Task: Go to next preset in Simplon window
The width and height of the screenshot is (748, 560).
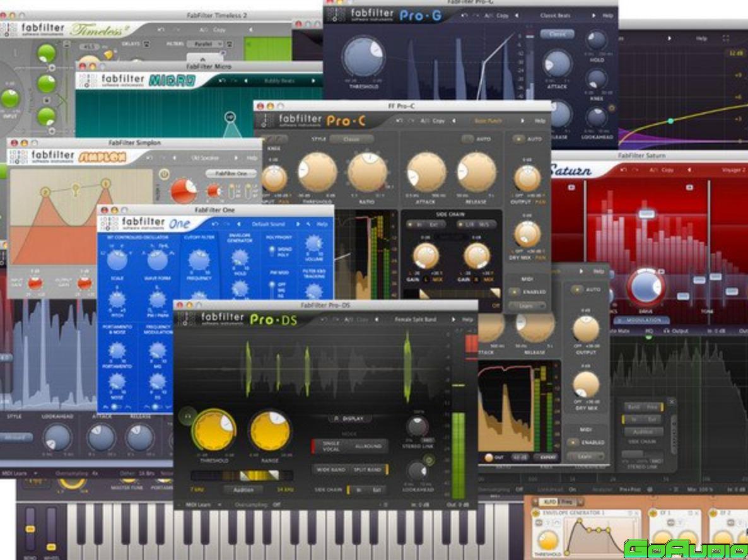Action: tap(236, 158)
